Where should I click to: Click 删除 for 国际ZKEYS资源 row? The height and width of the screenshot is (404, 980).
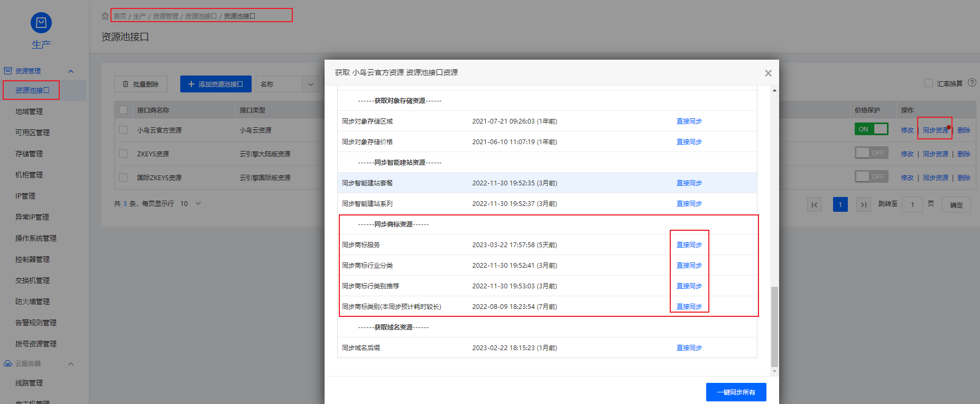[x=964, y=178]
